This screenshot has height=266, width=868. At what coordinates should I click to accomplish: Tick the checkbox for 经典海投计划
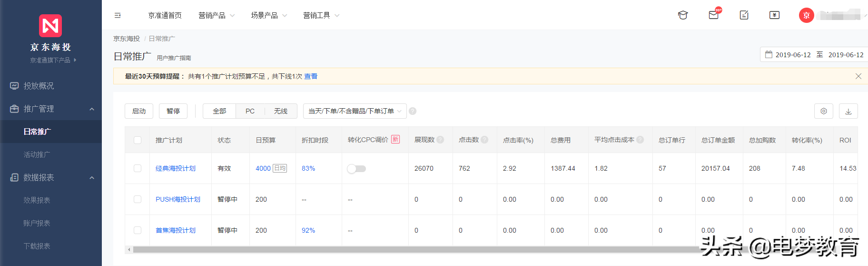138,168
